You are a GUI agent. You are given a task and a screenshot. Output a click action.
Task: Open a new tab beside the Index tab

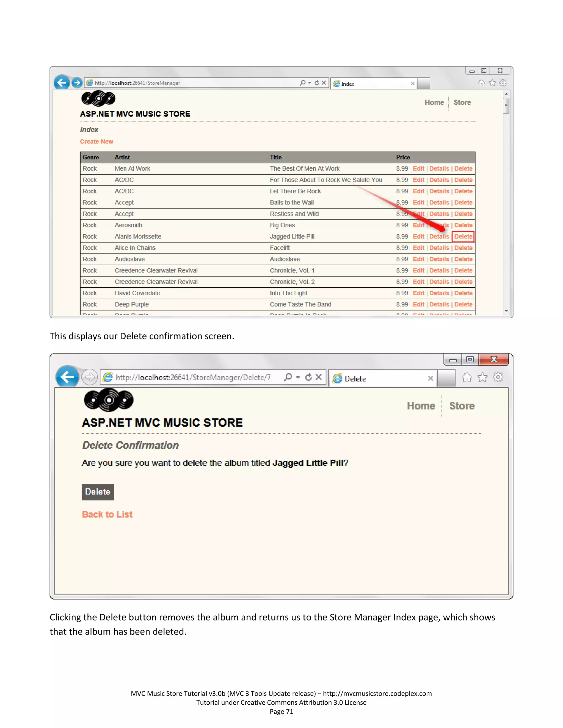point(424,84)
